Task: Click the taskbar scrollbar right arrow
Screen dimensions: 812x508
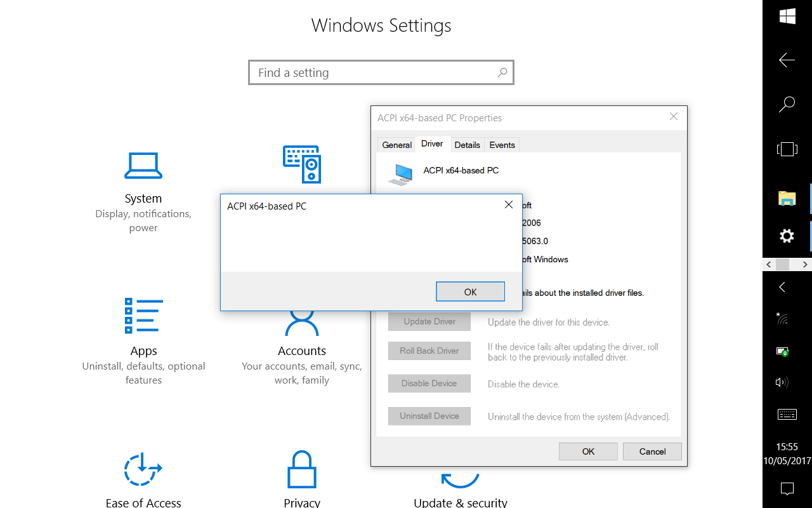Action: (805, 264)
